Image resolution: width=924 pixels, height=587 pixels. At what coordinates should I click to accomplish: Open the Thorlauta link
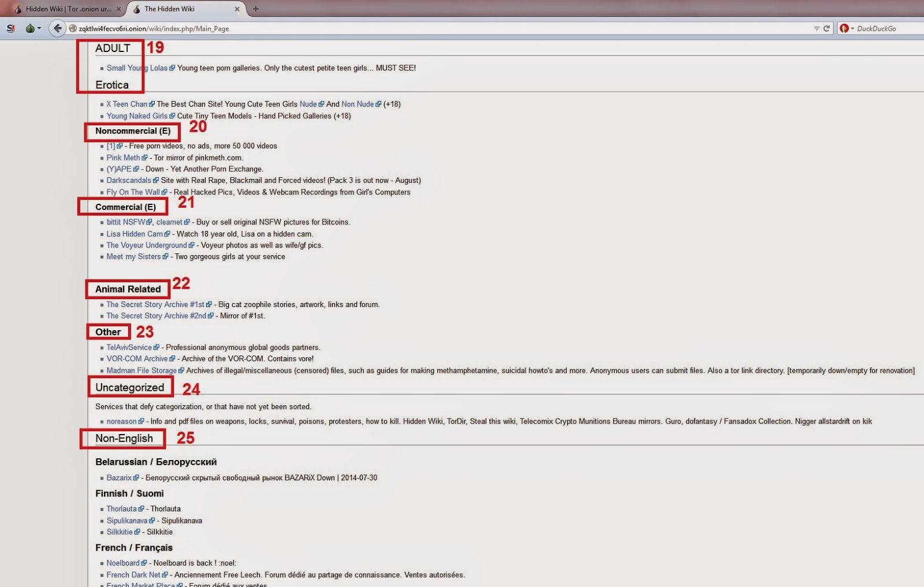click(122, 509)
